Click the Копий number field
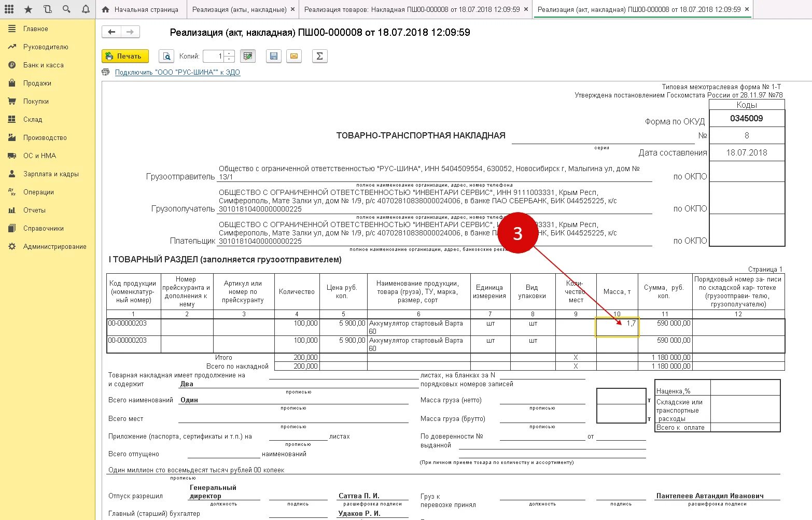The width and height of the screenshot is (812, 520). pyautogui.click(x=213, y=56)
